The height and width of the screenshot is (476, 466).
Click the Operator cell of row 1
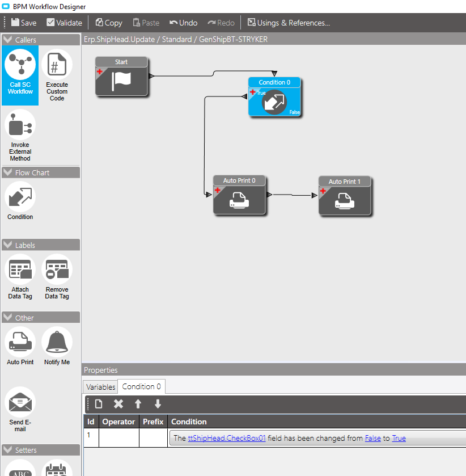point(119,438)
